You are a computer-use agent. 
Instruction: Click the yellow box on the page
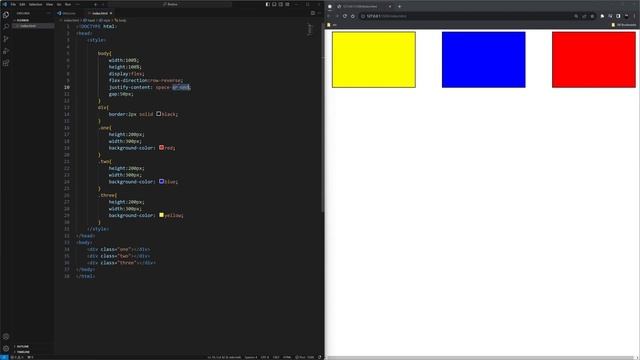[374, 60]
